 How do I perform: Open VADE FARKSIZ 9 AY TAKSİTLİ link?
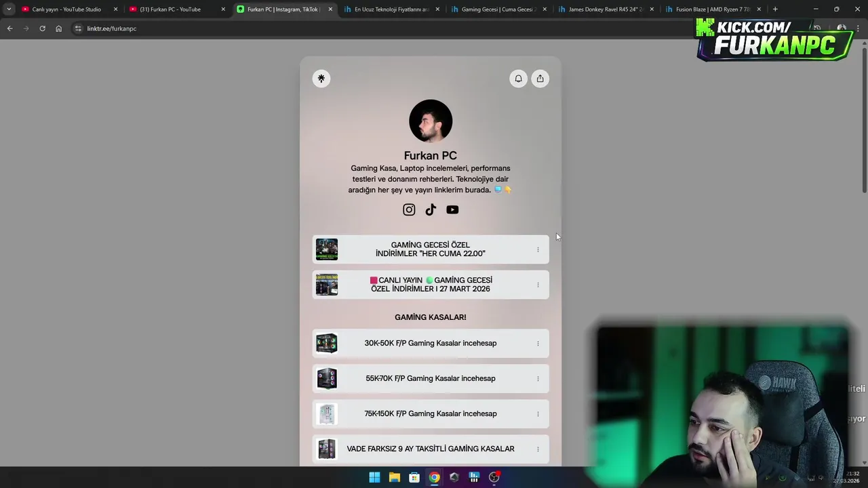431,449
